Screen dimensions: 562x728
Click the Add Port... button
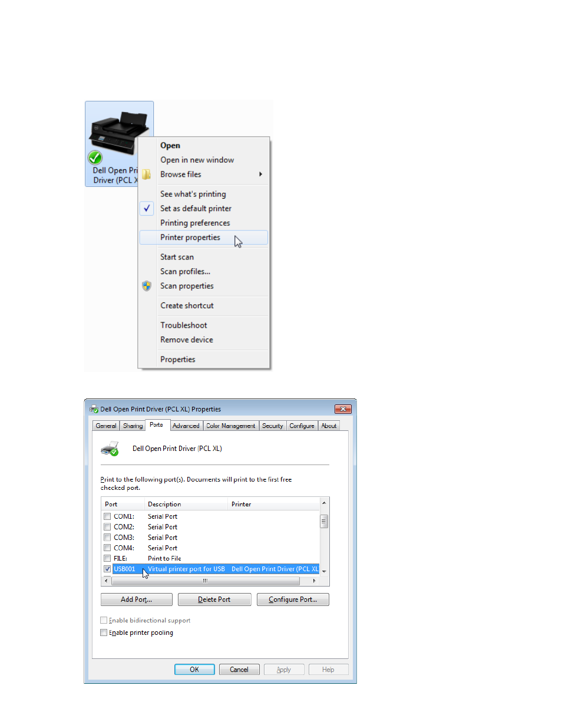[137, 599]
